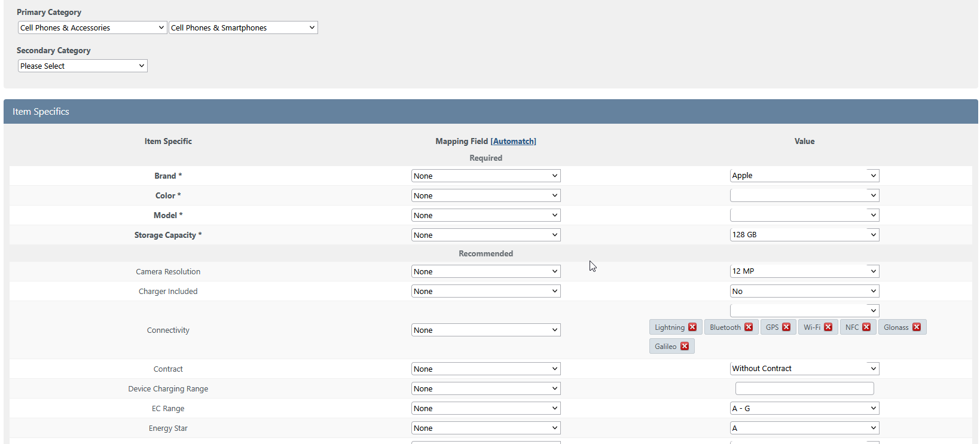Open the empty Color value dropdown
The image size is (980, 444).
click(x=804, y=195)
